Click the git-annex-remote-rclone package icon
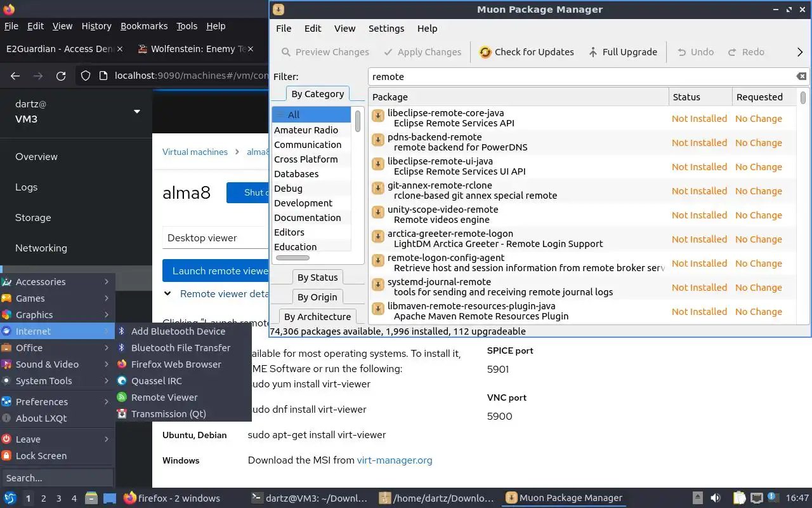This screenshot has height=508, width=812. click(x=378, y=187)
